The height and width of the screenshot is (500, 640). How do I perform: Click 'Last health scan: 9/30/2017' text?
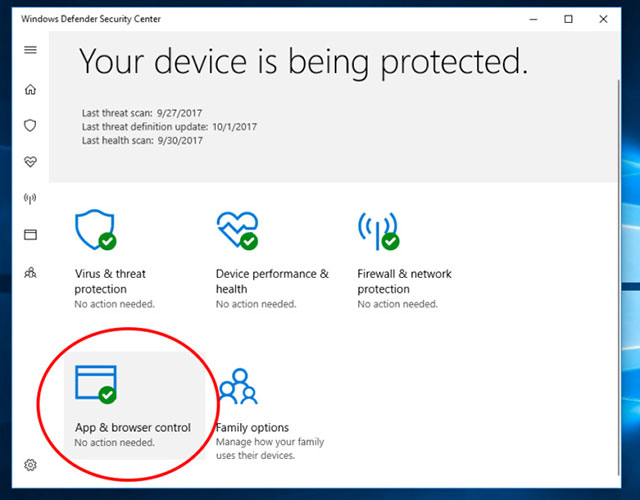click(142, 140)
